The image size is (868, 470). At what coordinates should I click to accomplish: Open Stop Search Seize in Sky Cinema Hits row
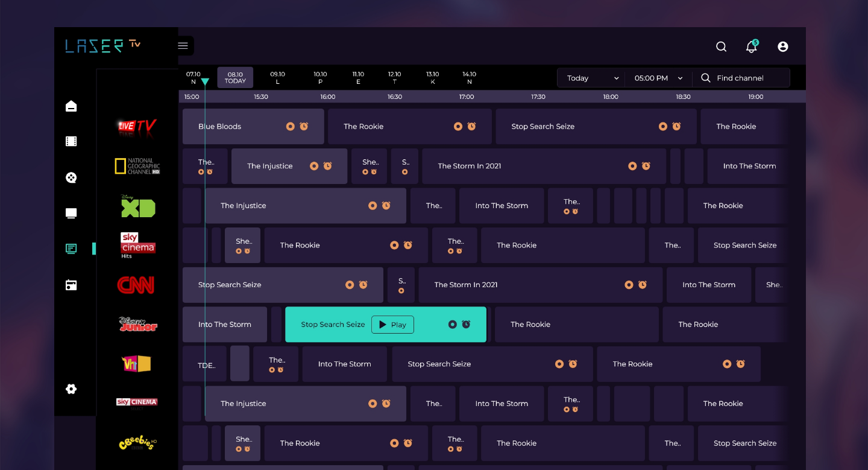point(744,246)
